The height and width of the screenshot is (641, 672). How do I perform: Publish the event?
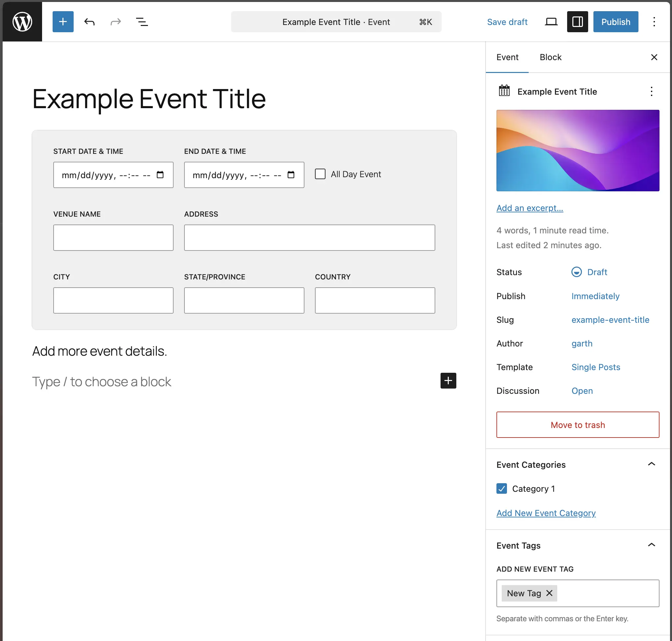615,21
